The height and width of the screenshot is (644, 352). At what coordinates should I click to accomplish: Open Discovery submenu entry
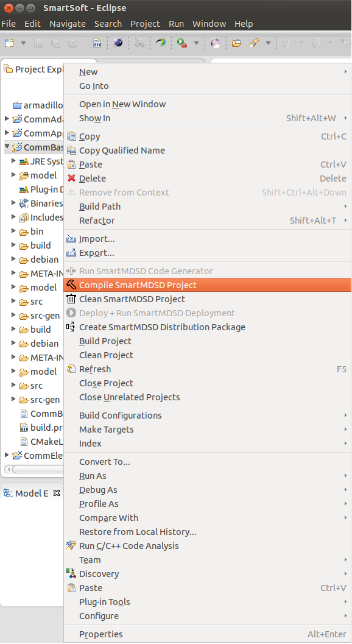(208, 574)
